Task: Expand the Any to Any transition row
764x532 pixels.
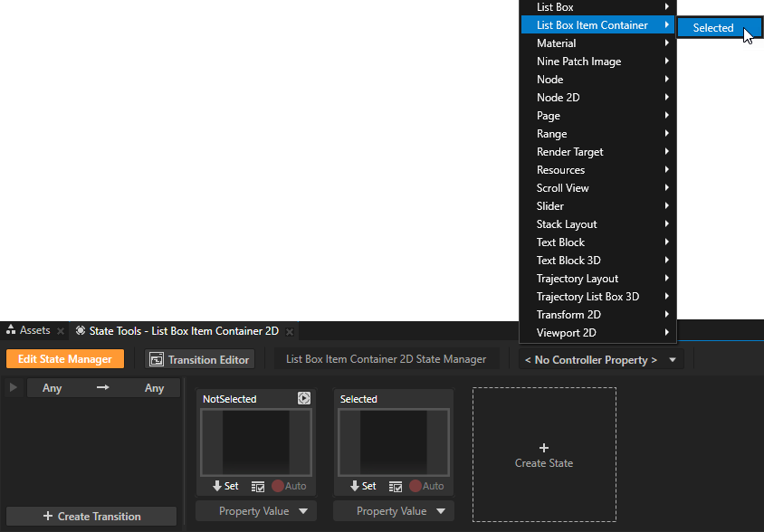Action: (x=13, y=388)
